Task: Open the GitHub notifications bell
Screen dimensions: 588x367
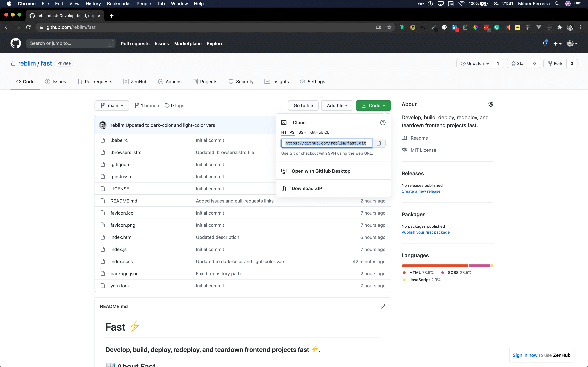Action: (x=545, y=43)
